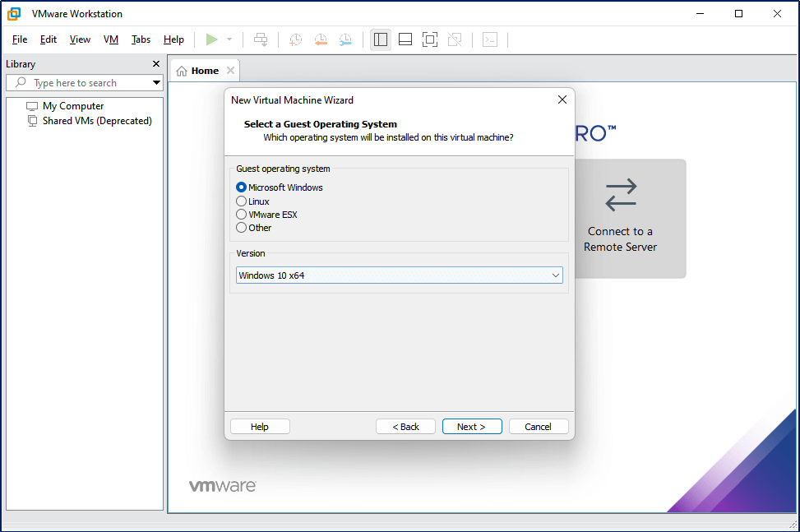Viewport: 800px width, 532px height.
Task: Click the Take Snapshot clock icon
Action: tap(295, 39)
